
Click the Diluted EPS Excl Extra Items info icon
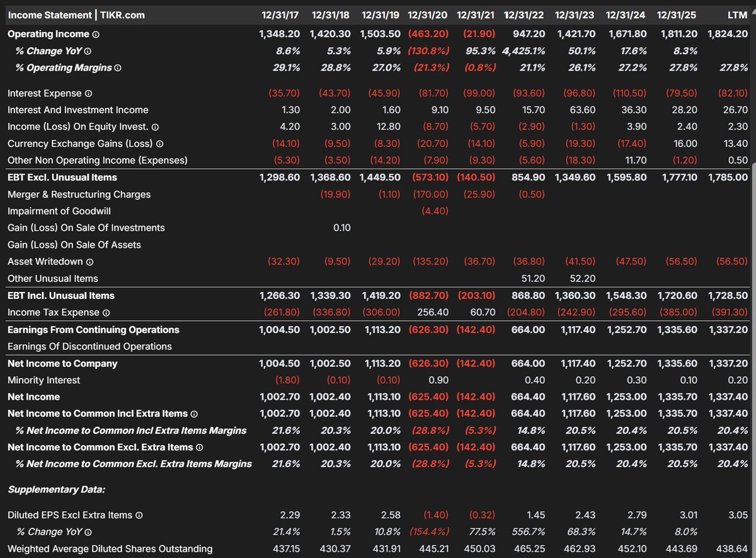pyautogui.click(x=139, y=515)
